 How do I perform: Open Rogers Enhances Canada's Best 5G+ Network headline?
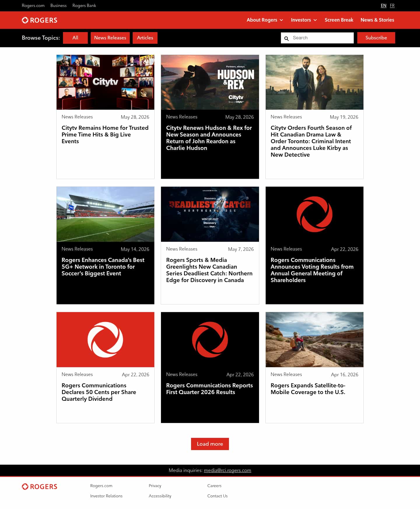103,267
